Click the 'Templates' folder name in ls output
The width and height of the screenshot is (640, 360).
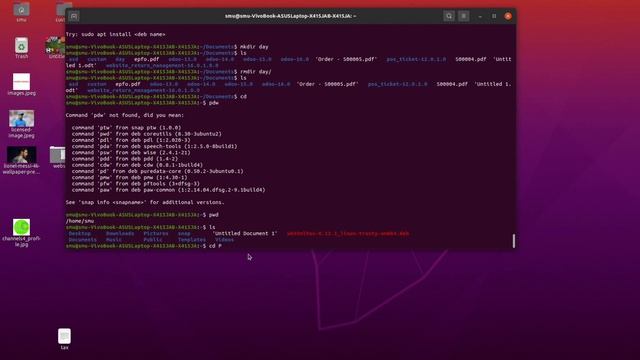point(192,240)
